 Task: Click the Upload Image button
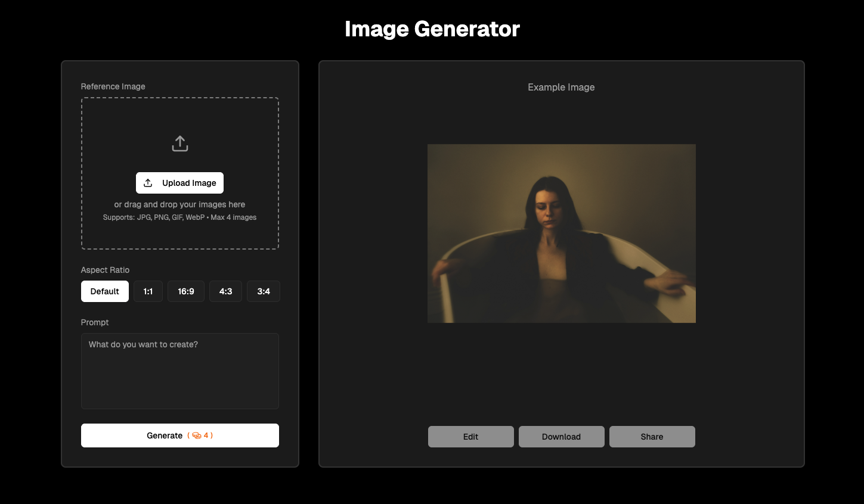[x=179, y=183]
